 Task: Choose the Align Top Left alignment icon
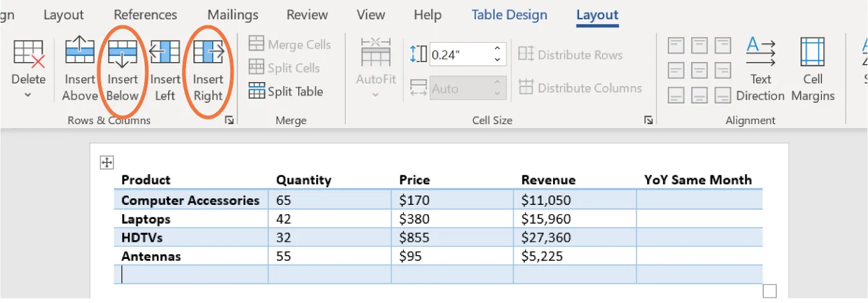677,45
